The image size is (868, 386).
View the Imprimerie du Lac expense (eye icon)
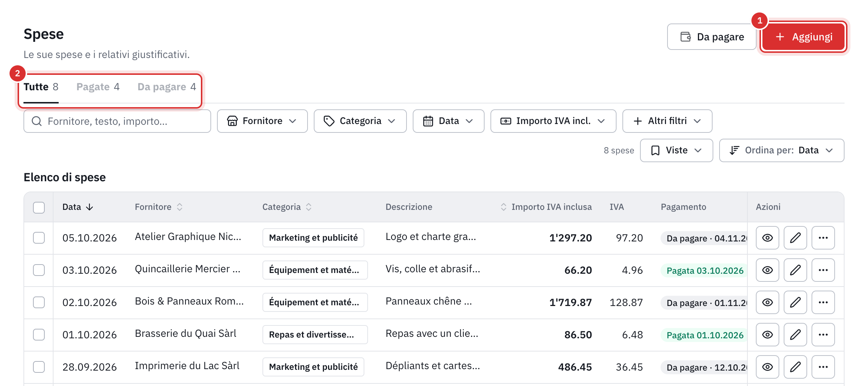tap(767, 367)
